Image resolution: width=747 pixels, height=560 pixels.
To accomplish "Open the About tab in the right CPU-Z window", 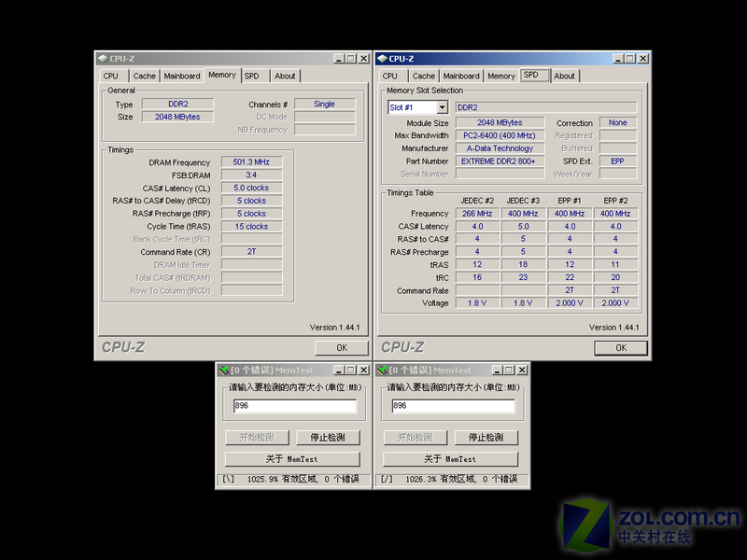I will (x=565, y=76).
